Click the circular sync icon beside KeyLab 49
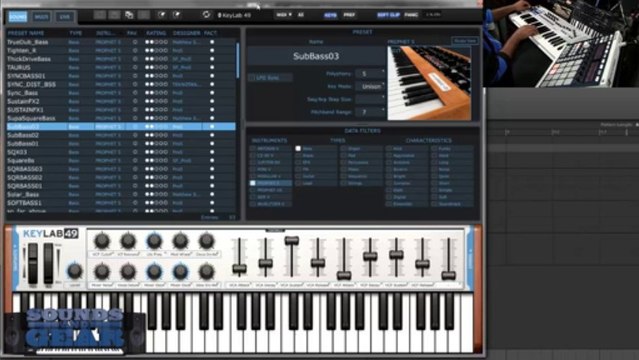Screen dimensions: 639x360 click(206, 15)
